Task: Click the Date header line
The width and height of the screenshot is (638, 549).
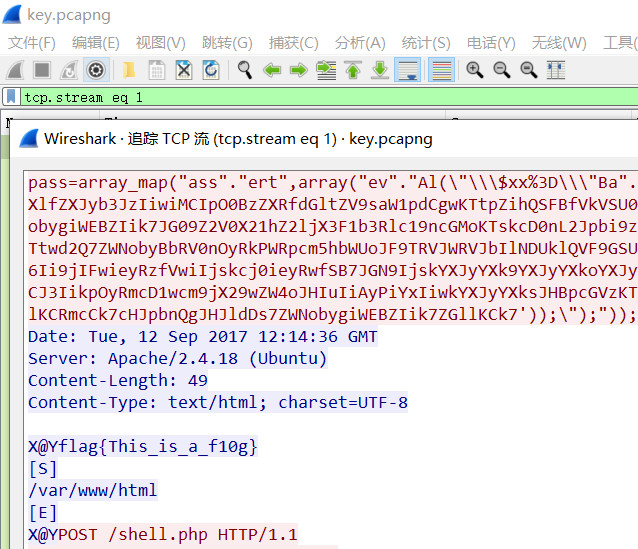Action: 203,337
